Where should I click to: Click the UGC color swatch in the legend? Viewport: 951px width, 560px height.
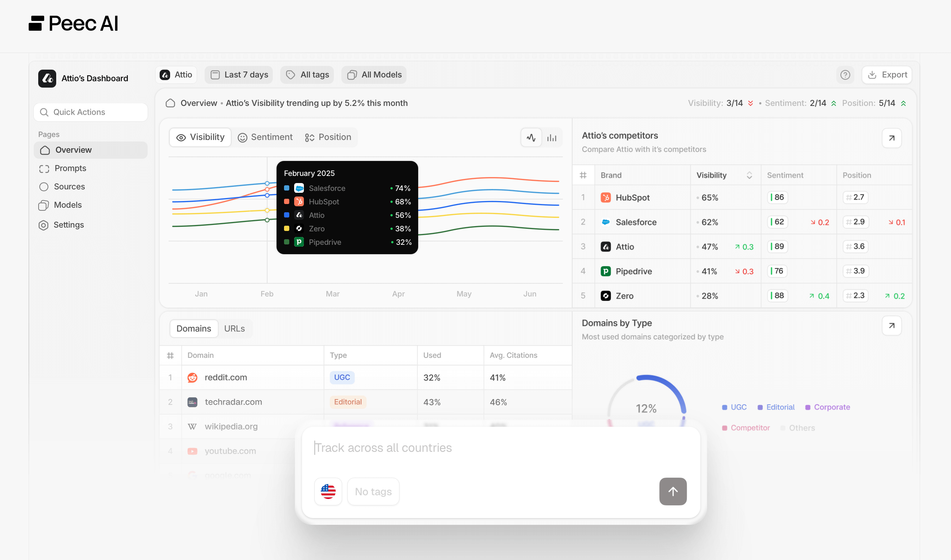point(724,407)
